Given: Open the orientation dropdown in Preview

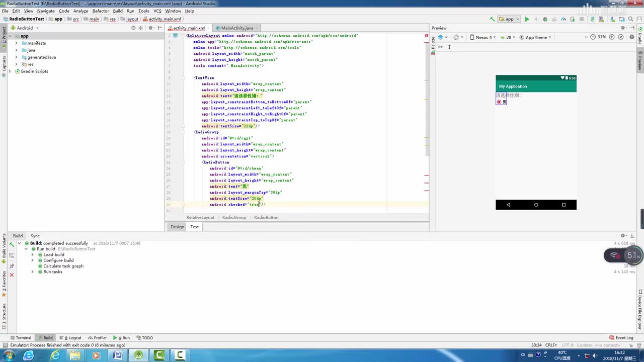Looking at the screenshot, I should [x=457, y=37].
